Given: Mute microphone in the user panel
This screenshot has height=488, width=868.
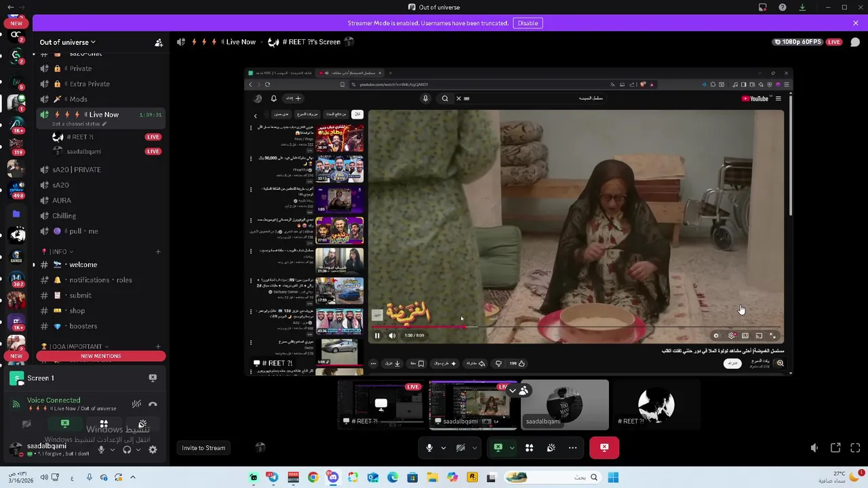Looking at the screenshot, I should 101,449.
